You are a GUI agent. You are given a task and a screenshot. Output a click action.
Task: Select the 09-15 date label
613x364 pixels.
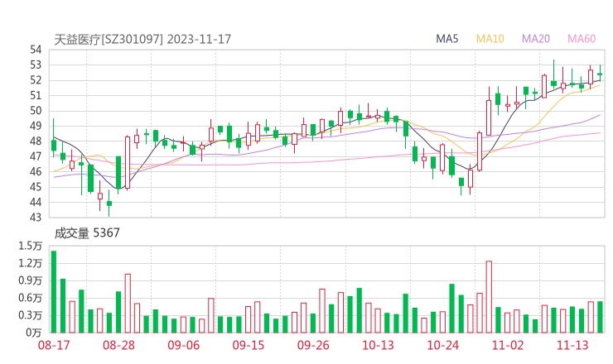(x=249, y=345)
